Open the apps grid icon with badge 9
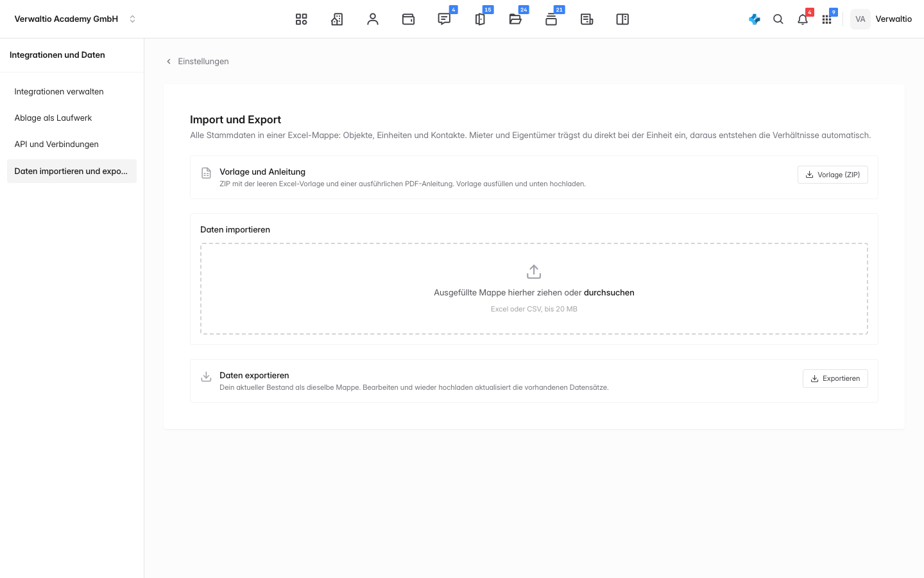Image resolution: width=924 pixels, height=578 pixels. coord(827,19)
